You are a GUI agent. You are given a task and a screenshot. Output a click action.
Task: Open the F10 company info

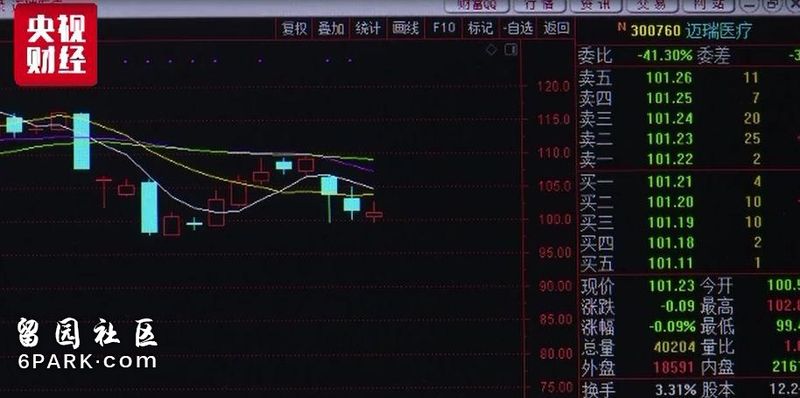click(x=443, y=27)
